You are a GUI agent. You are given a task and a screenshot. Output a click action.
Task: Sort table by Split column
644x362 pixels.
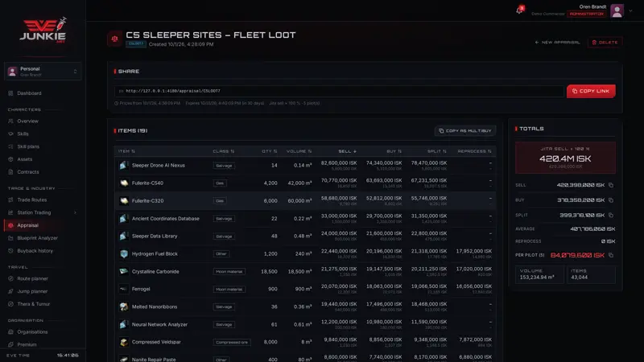pyautogui.click(x=436, y=151)
